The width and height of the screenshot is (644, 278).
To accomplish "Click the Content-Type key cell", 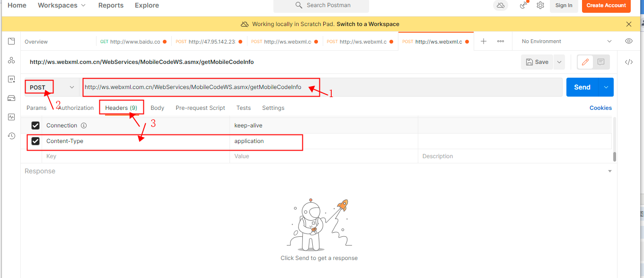I will tap(136, 141).
